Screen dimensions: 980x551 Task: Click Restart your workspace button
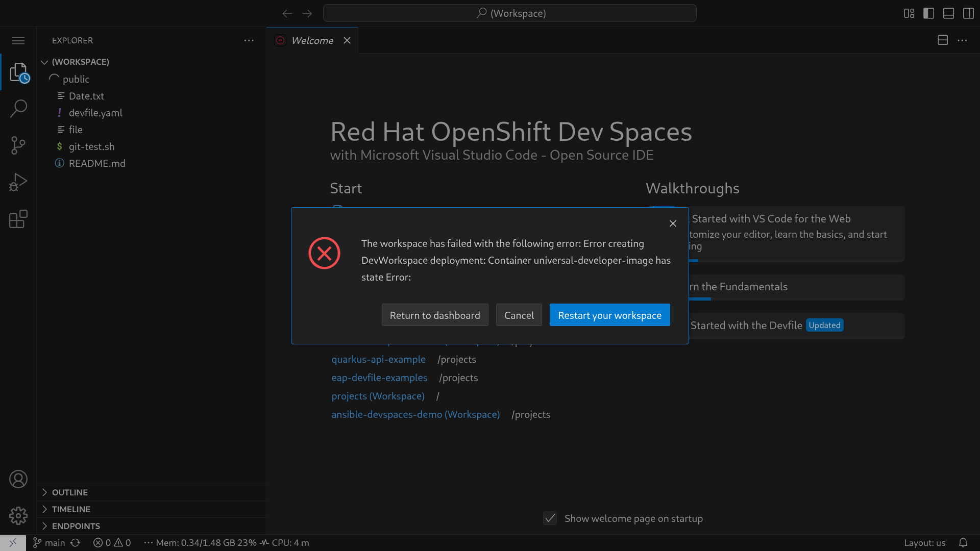pyautogui.click(x=609, y=315)
